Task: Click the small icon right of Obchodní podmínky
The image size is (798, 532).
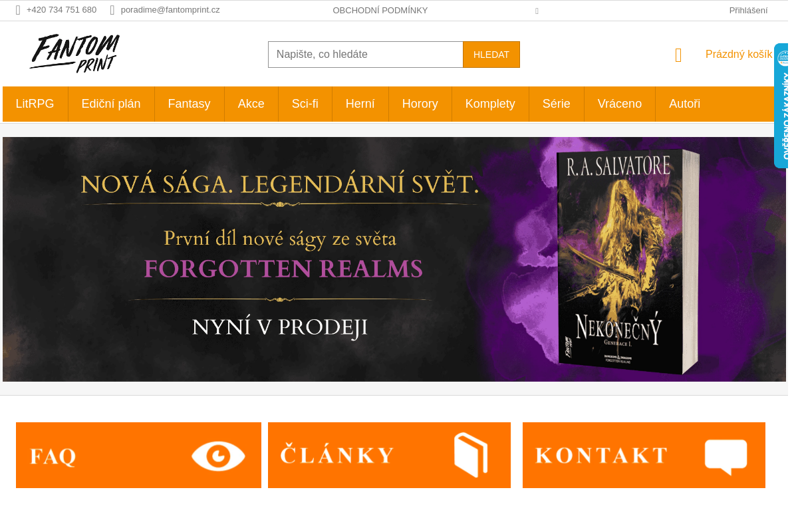Action: coord(537,11)
